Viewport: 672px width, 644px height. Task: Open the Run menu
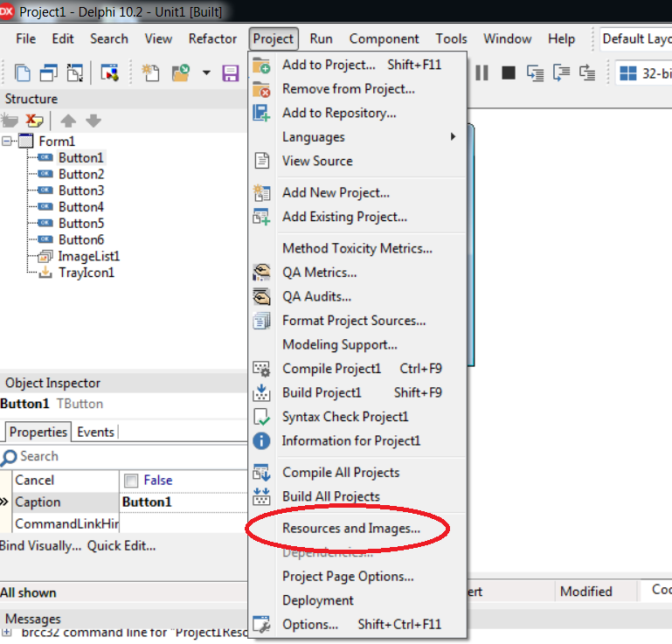(321, 38)
